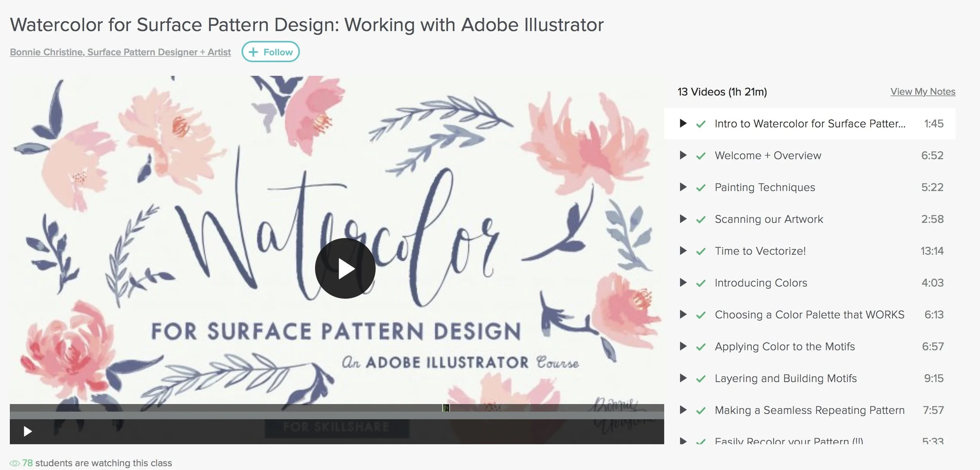Click the timeline marker on the video progress bar
980x470 pixels.
[446, 408]
